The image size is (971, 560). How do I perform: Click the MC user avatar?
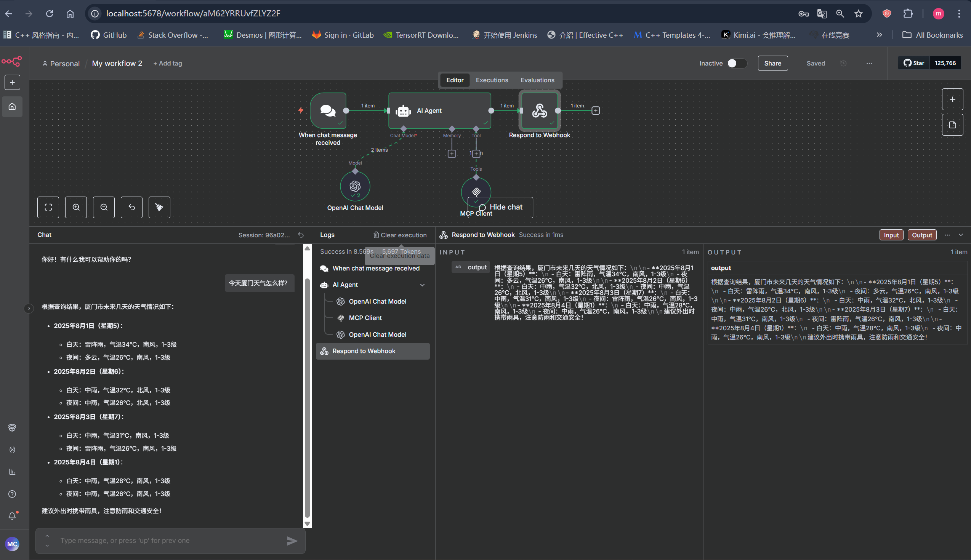(12, 544)
